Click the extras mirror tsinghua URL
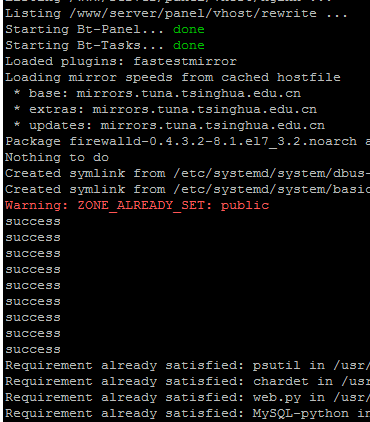 [x=205, y=109]
